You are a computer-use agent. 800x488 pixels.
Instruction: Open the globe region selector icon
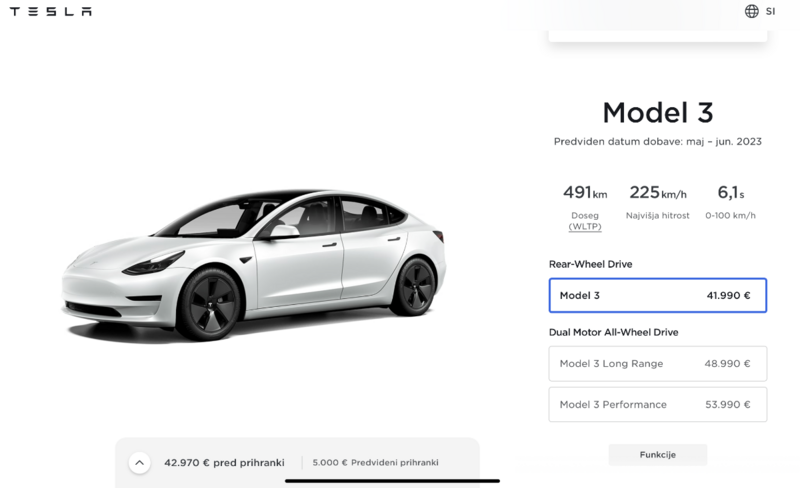coord(752,12)
